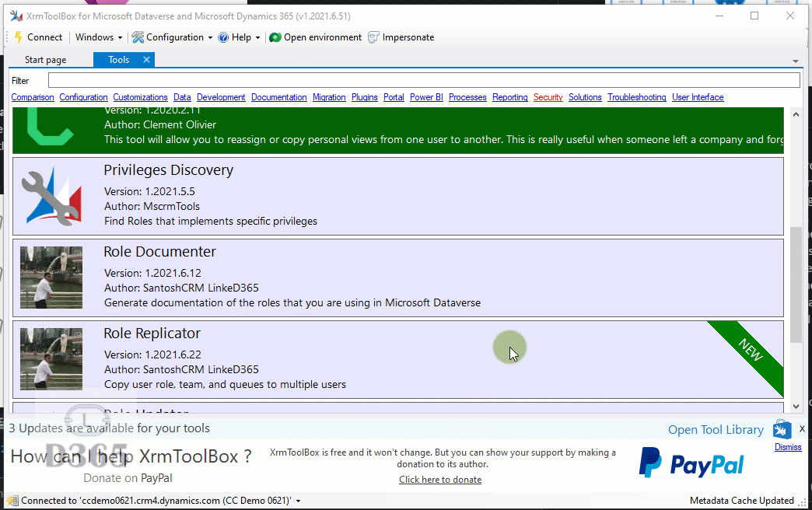Viewport: 812px width, 510px height.
Task: Filter tools by Data category
Action: click(x=182, y=97)
